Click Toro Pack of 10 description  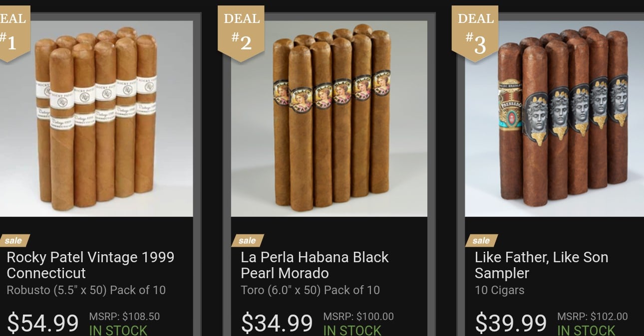point(310,290)
